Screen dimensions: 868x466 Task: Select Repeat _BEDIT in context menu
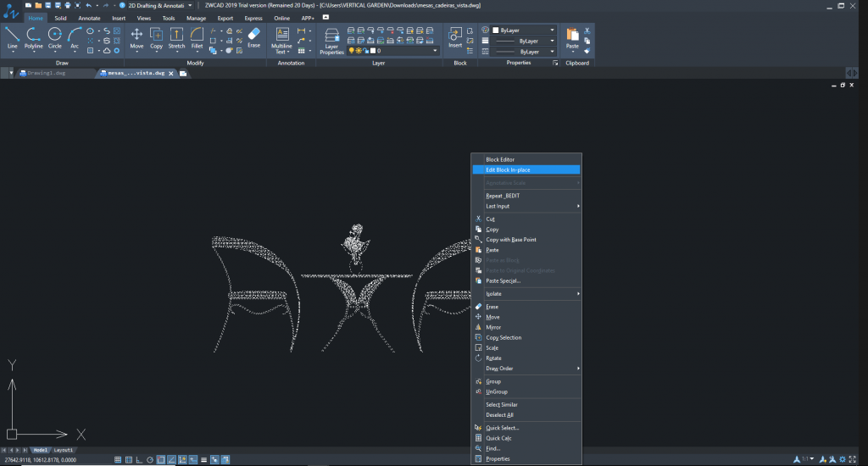[x=526, y=196]
